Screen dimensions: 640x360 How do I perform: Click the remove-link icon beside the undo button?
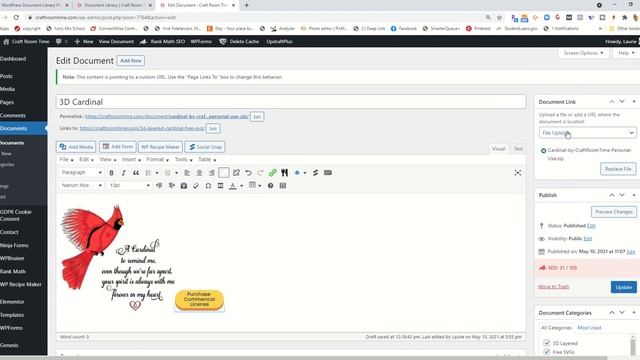[x=236, y=173]
